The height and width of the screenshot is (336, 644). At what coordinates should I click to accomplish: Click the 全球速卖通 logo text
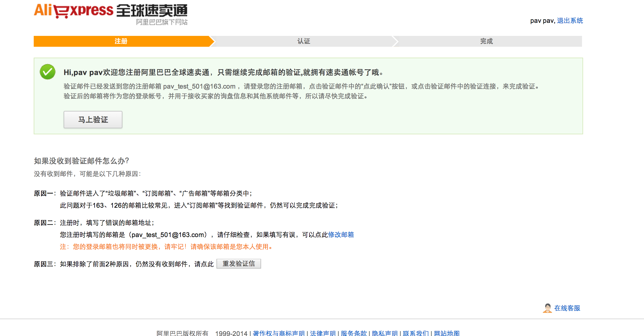[x=152, y=11]
